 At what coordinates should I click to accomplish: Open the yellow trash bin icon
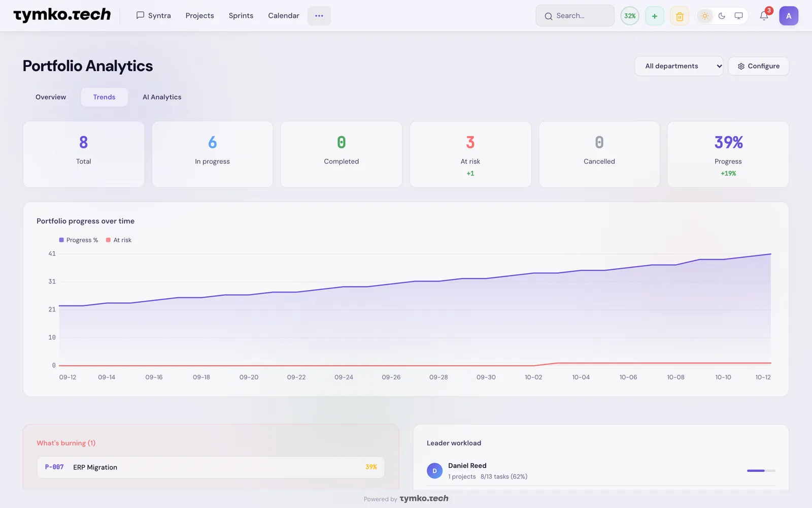click(x=680, y=16)
